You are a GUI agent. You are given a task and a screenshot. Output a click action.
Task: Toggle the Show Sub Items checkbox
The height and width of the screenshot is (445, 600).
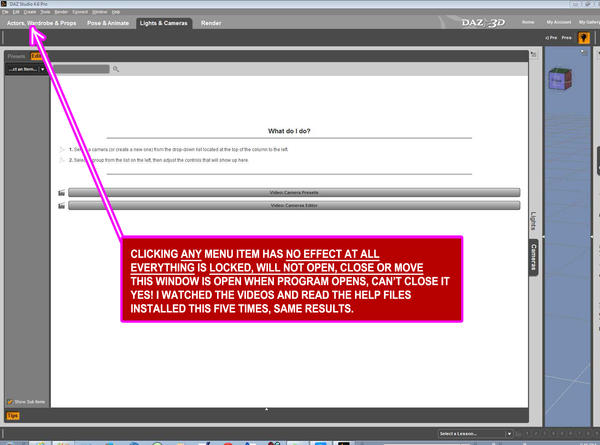pyautogui.click(x=10, y=402)
